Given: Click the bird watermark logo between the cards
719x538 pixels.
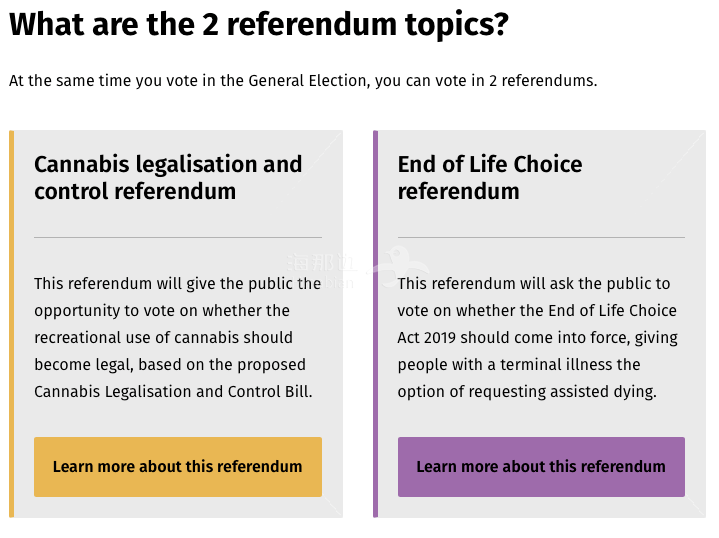Looking at the screenshot, I should pos(399,264).
